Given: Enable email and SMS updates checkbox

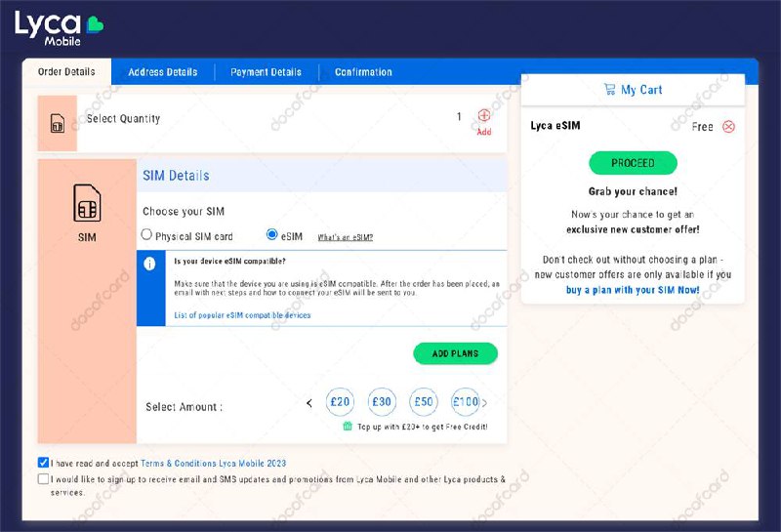Looking at the screenshot, I should point(43,479).
